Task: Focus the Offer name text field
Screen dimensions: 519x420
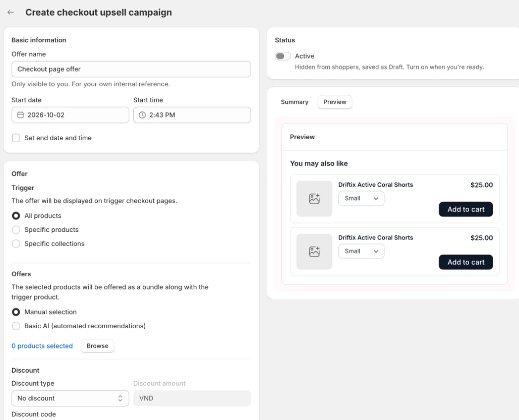Action: (x=131, y=69)
